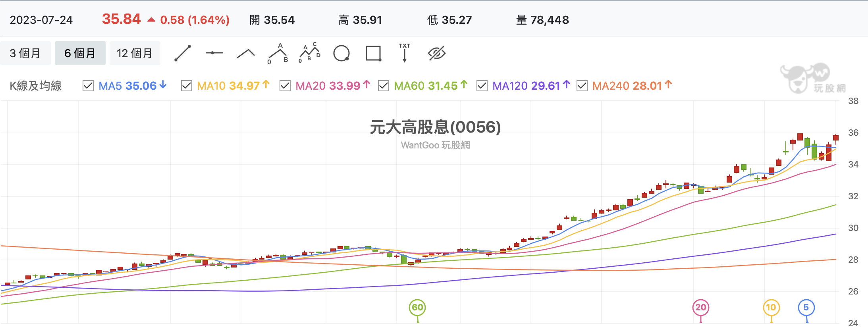Click the last red candlestick on chart
Viewport: 868px width, 331px height.
836,138
